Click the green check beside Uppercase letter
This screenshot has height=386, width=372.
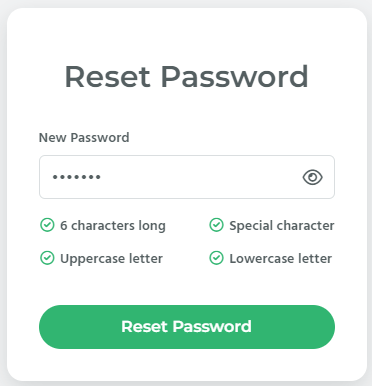click(x=47, y=258)
